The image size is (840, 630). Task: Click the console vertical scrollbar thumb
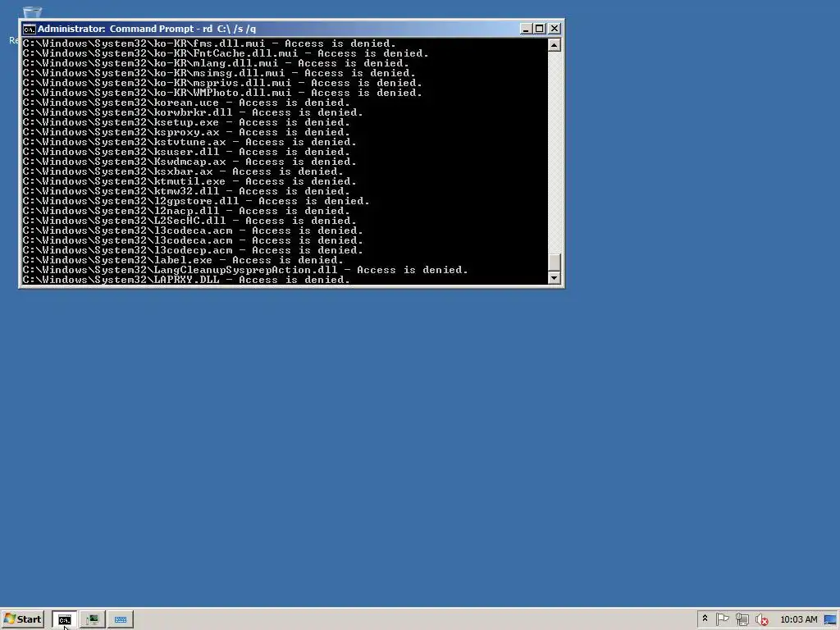554,262
